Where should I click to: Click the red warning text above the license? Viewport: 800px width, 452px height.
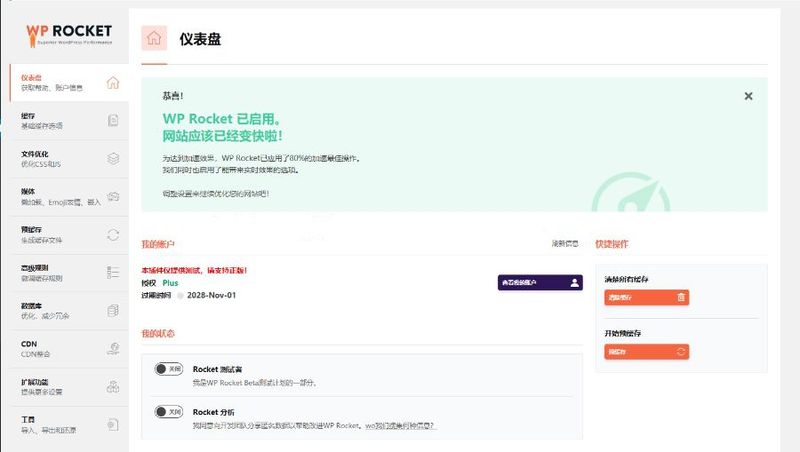[x=194, y=270]
